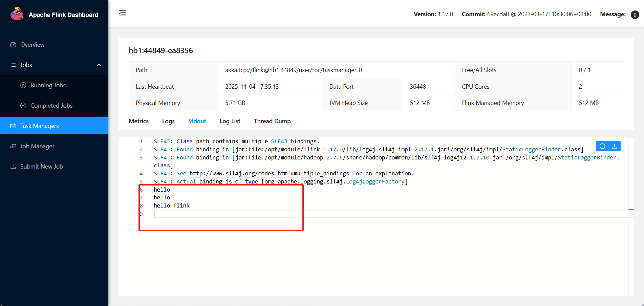Click the Task Managers schedule icon
Image resolution: width=644 pixels, height=306 pixels.
[13, 126]
